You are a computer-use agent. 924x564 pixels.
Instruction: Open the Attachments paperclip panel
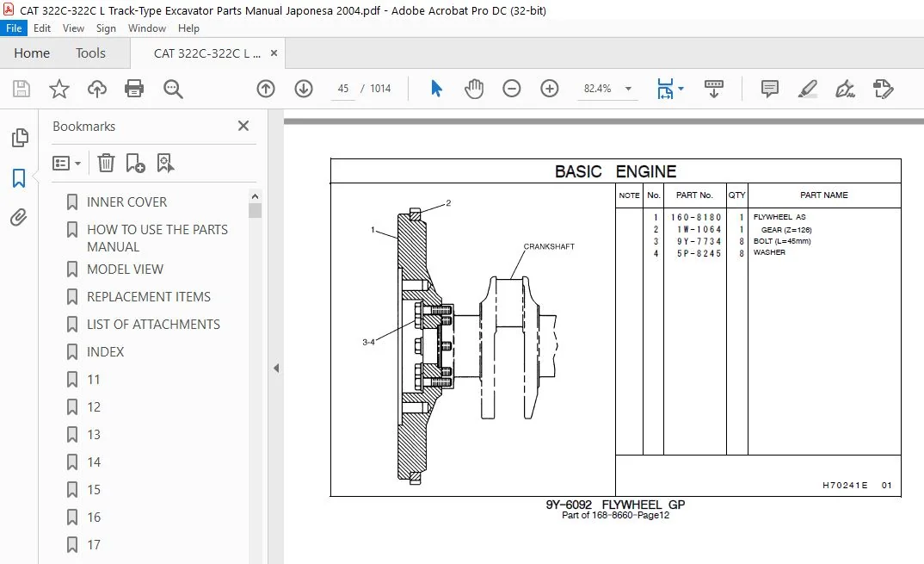pyautogui.click(x=19, y=218)
